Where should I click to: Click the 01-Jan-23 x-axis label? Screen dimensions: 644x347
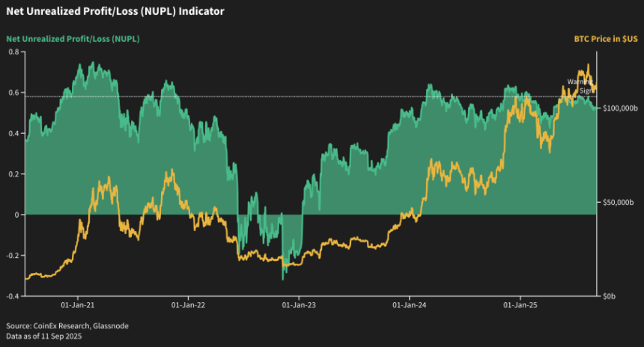tap(298, 305)
